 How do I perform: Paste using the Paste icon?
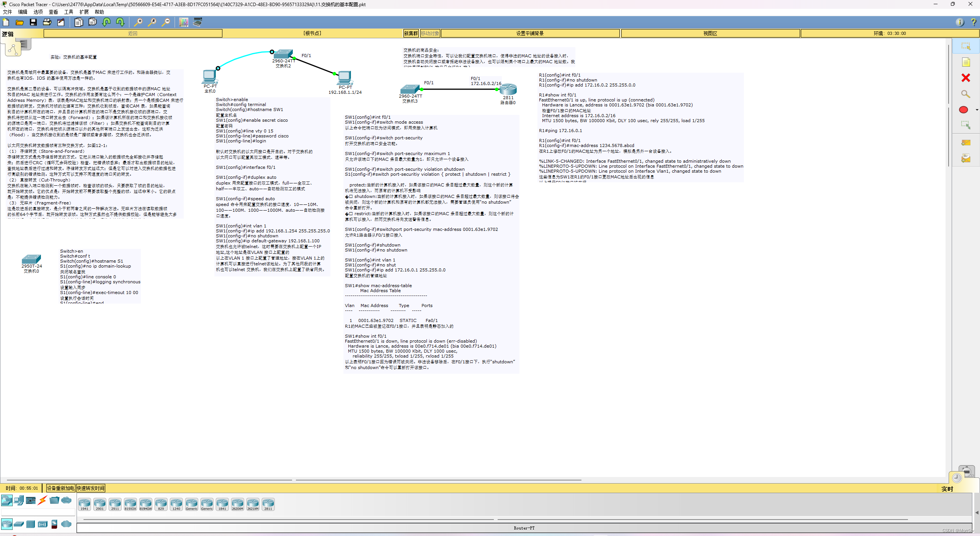pos(92,22)
